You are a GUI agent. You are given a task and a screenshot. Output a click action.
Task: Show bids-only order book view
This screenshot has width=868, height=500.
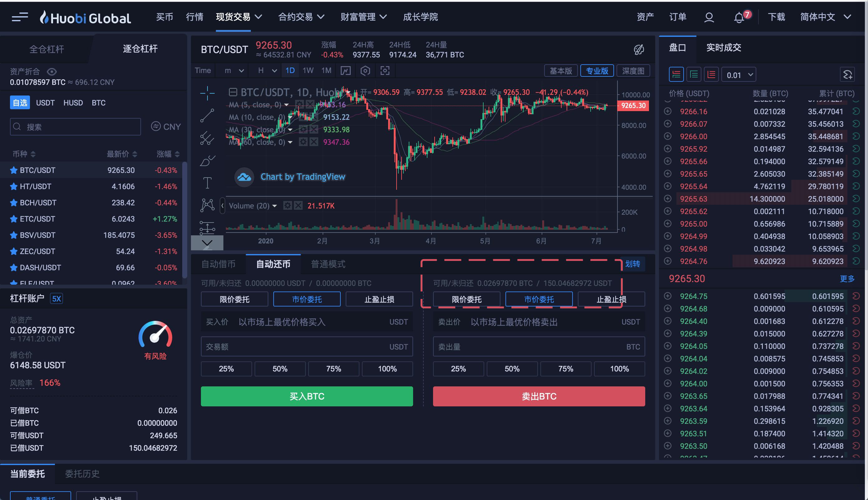(694, 75)
